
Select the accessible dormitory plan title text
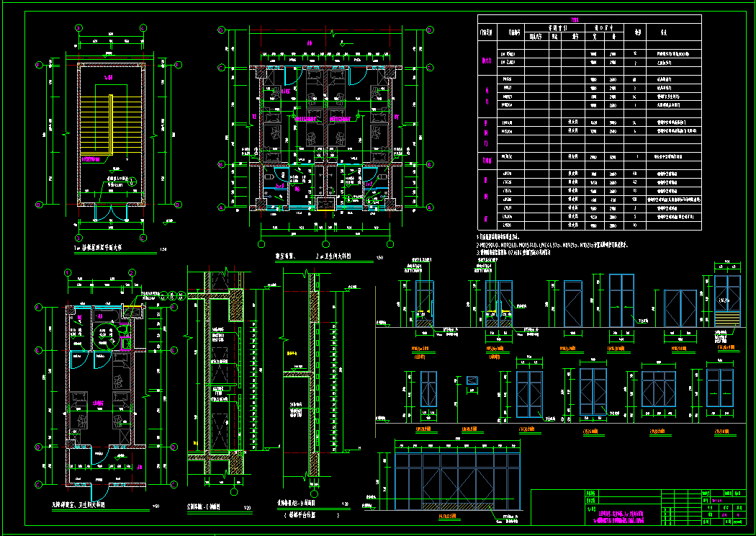tap(78, 505)
